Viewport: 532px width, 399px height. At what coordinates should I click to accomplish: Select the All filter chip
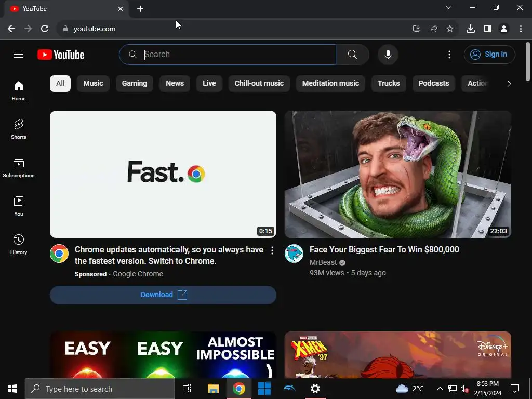point(60,84)
